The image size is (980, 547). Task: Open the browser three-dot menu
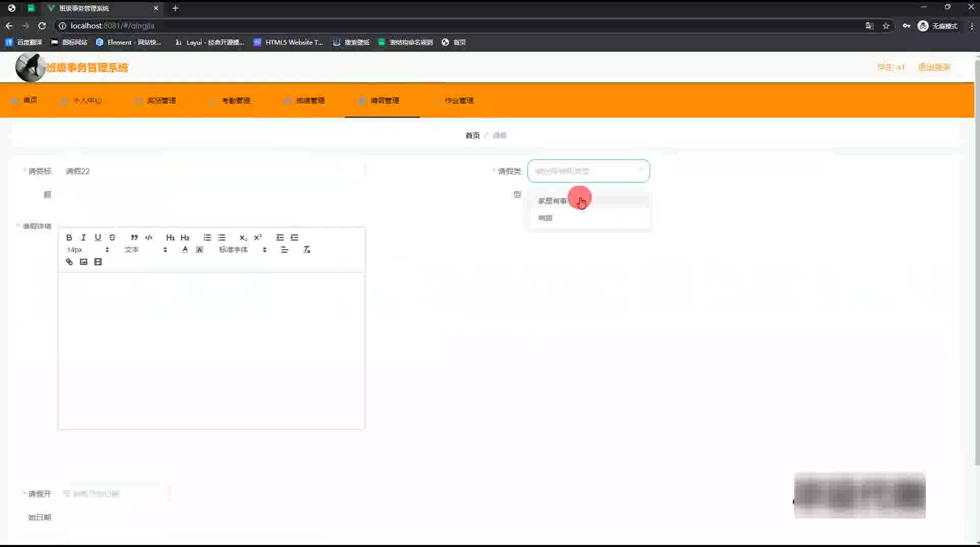[x=972, y=26]
